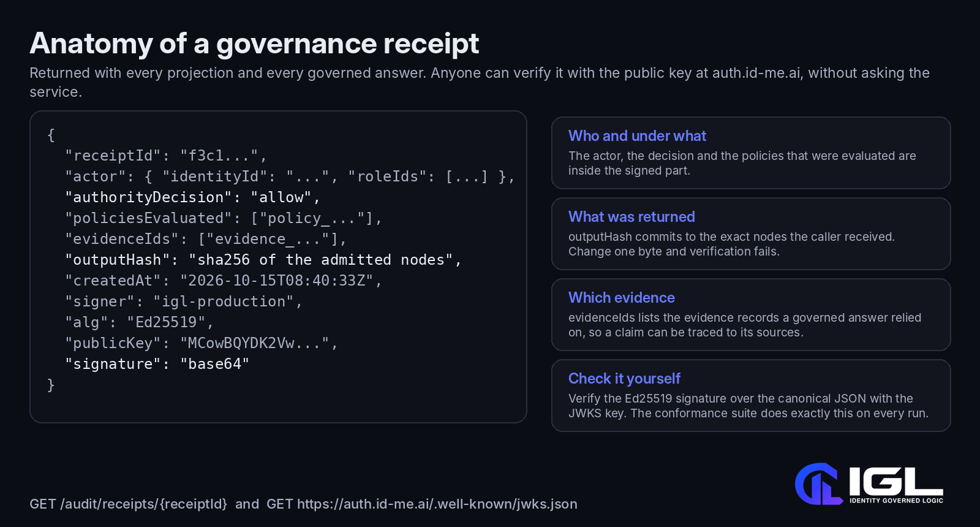Select the signer igl-production line

click(184, 301)
